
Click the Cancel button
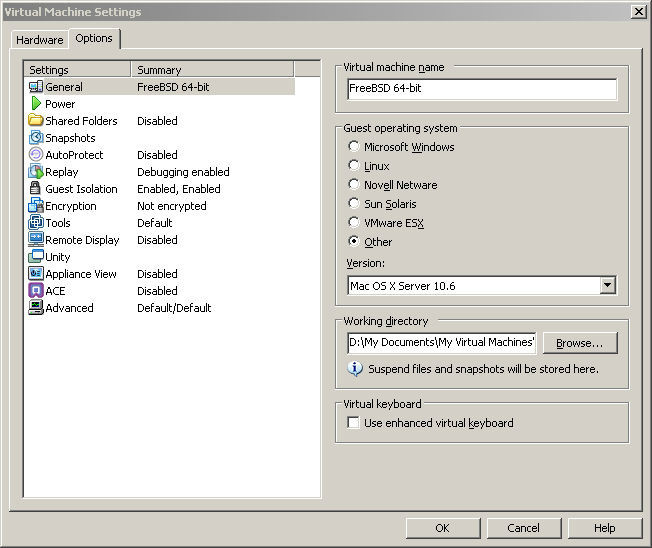click(x=524, y=528)
